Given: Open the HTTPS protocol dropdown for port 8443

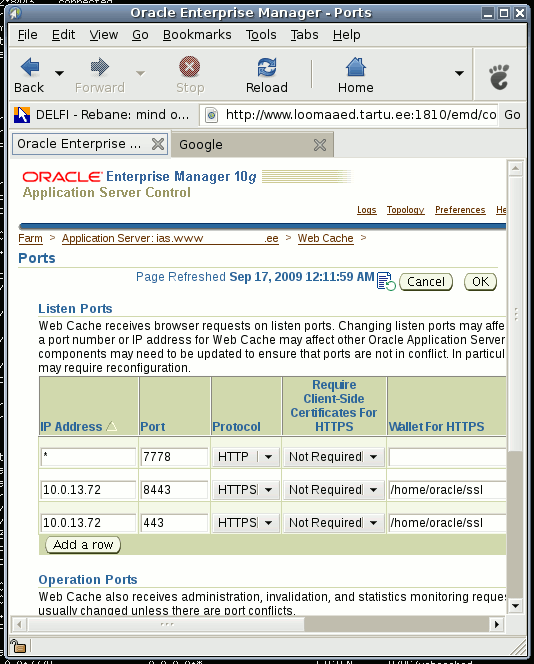Looking at the screenshot, I should 246,490.
